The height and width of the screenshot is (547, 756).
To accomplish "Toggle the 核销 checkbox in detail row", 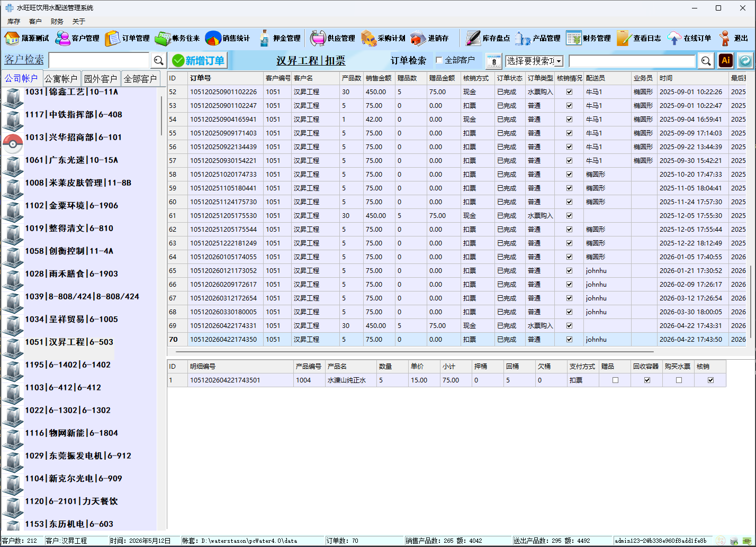I will pos(710,380).
